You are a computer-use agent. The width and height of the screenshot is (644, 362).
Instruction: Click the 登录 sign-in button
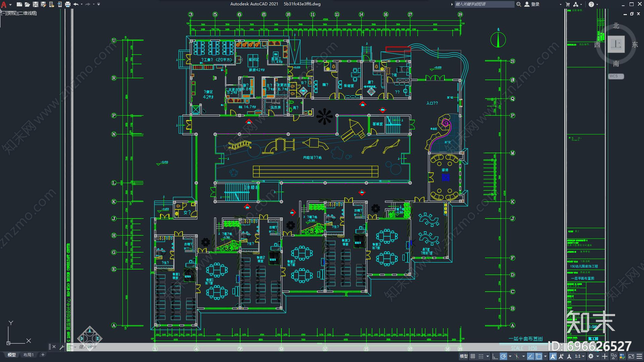532,4
